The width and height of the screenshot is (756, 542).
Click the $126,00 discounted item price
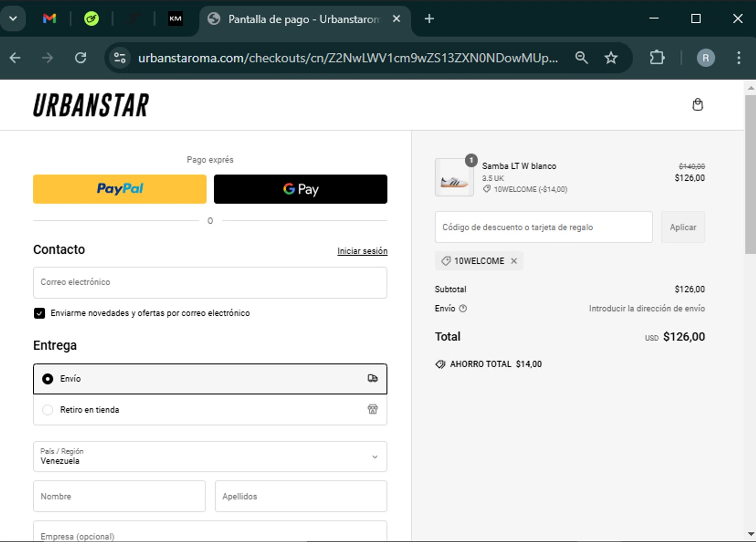pos(689,178)
